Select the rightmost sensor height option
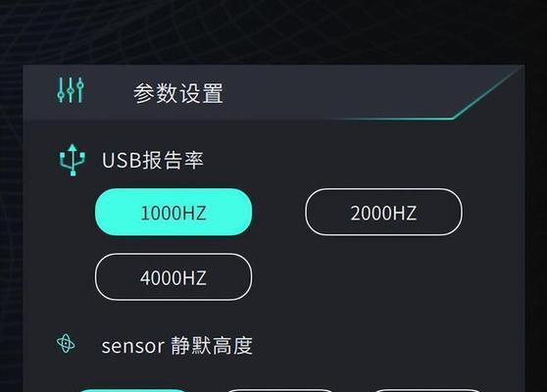 (427, 391)
